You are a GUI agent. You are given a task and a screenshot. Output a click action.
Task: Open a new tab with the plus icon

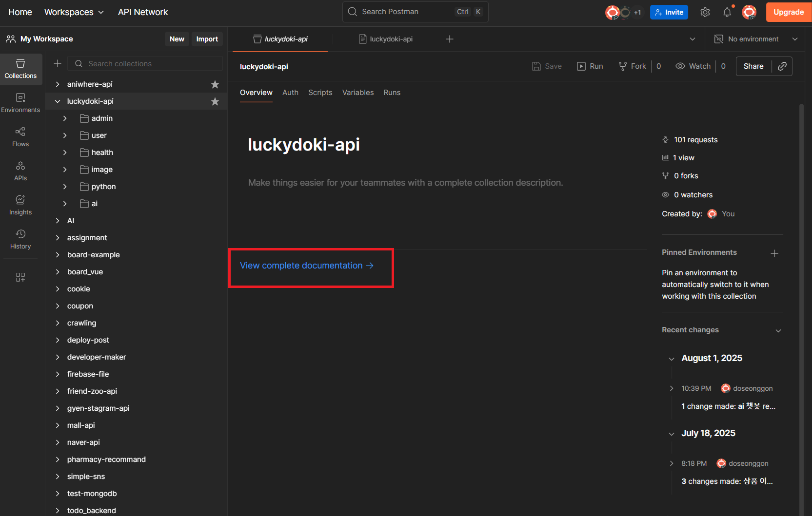[450, 39]
